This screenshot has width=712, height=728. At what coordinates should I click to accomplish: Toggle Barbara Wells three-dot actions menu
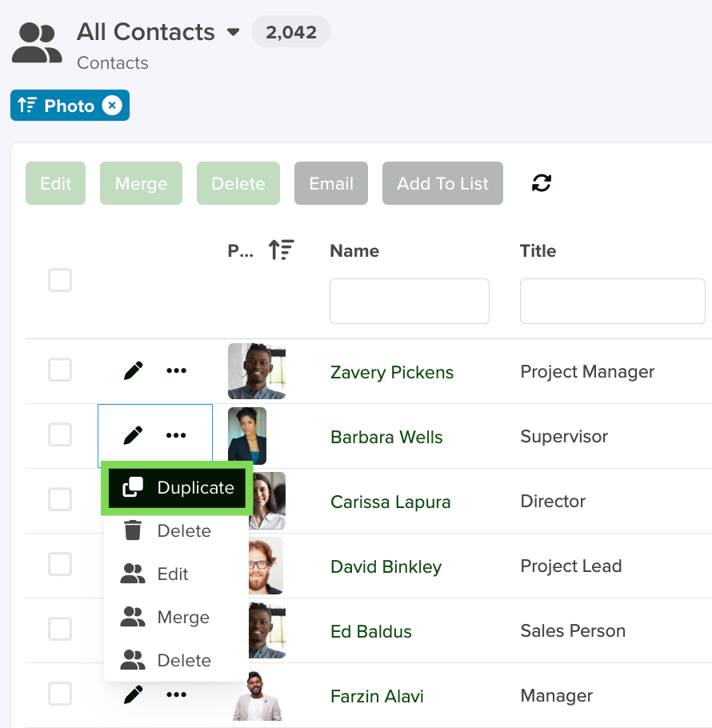click(176, 436)
